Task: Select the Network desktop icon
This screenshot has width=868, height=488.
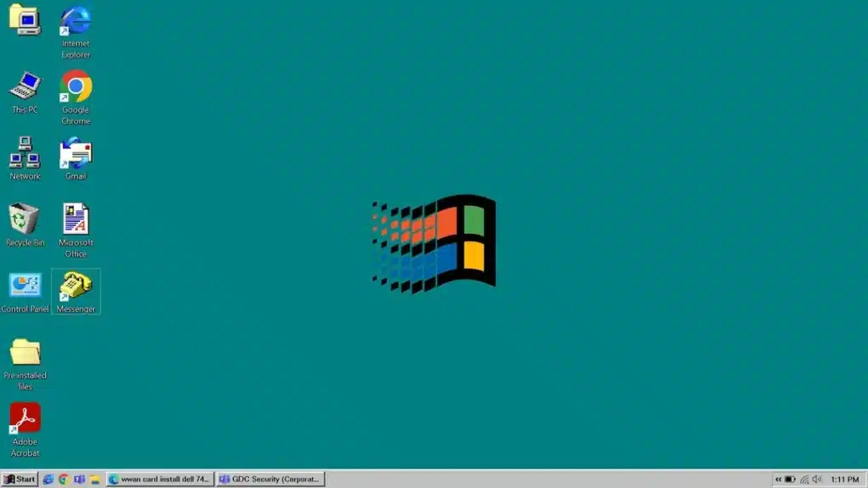Action: [x=25, y=158]
